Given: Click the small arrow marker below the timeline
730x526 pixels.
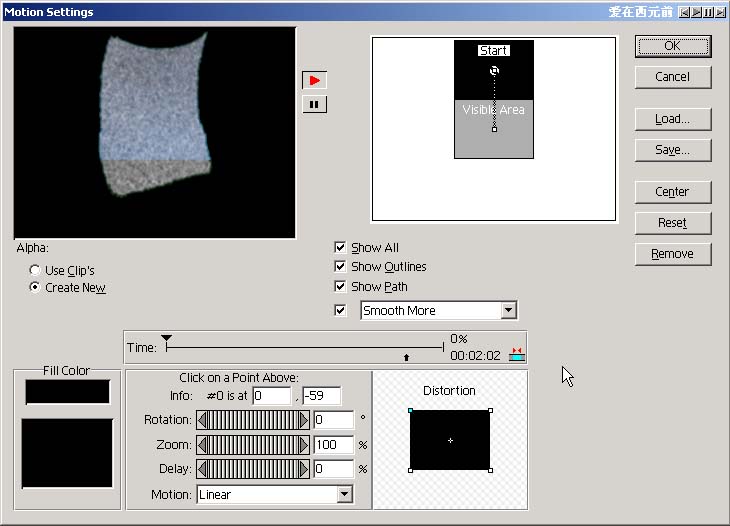Looking at the screenshot, I should pos(406,357).
